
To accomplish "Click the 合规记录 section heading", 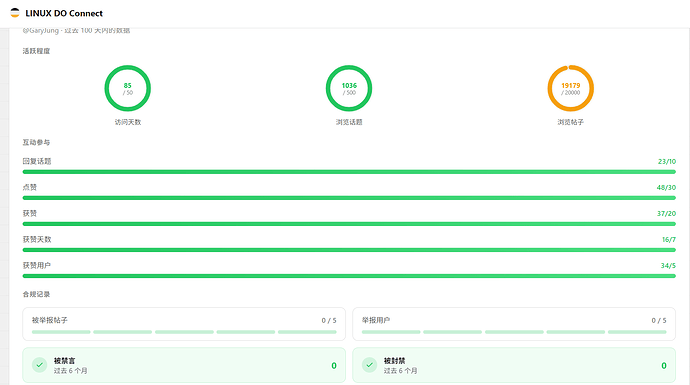I will pos(36,294).
